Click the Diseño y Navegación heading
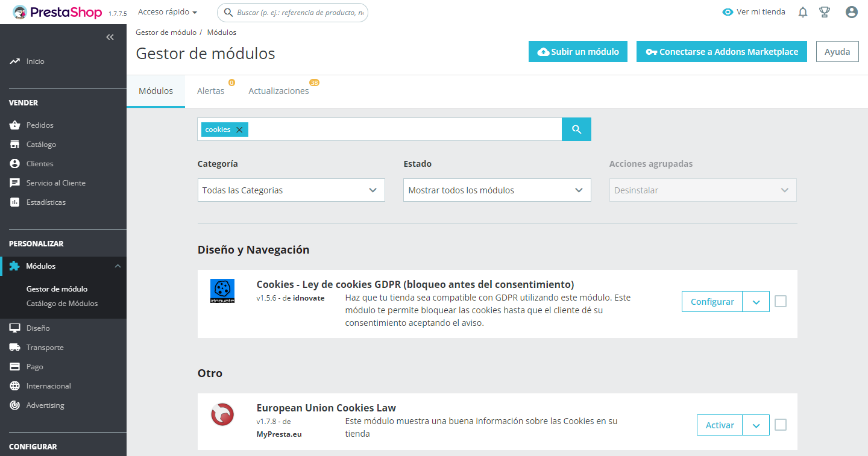 tap(254, 249)
